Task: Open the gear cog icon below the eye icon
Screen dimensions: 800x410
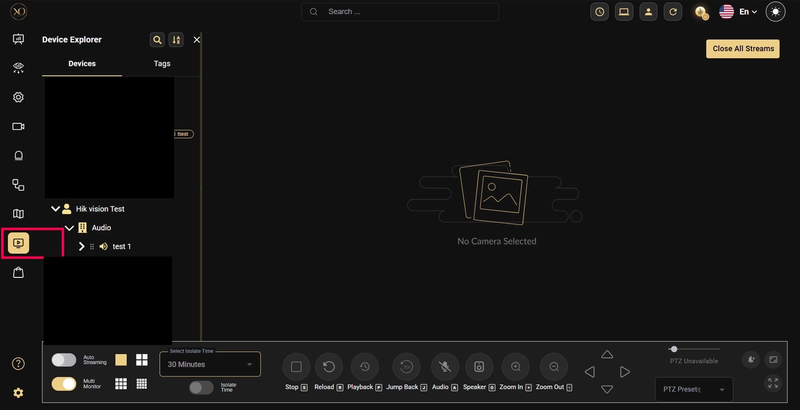Action: point(18,97)
